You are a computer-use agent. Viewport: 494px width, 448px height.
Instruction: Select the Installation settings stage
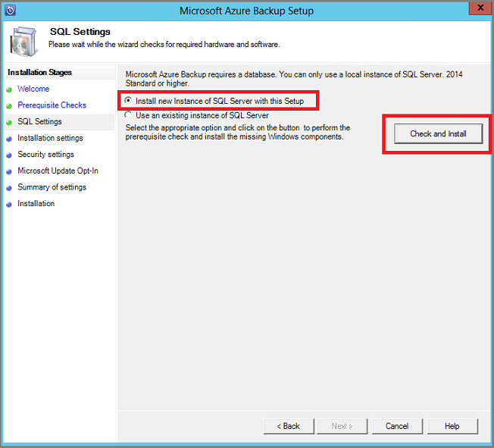coord(50,138)
